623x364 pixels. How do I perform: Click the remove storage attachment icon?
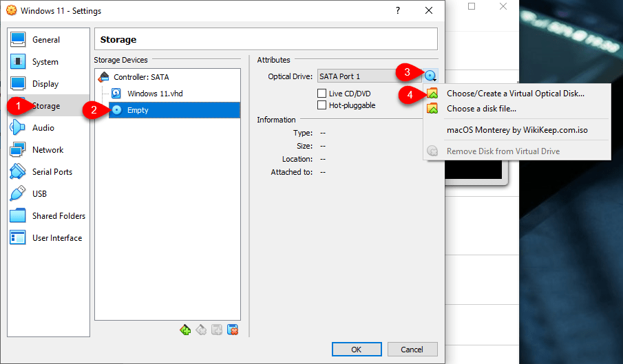pos(233,330)
